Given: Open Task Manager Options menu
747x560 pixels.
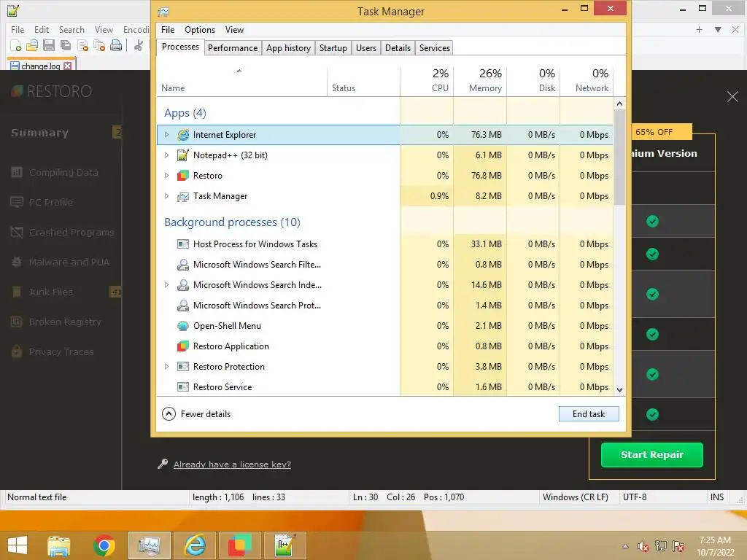Looking at the screenshot, I should (x=200, y=29).
